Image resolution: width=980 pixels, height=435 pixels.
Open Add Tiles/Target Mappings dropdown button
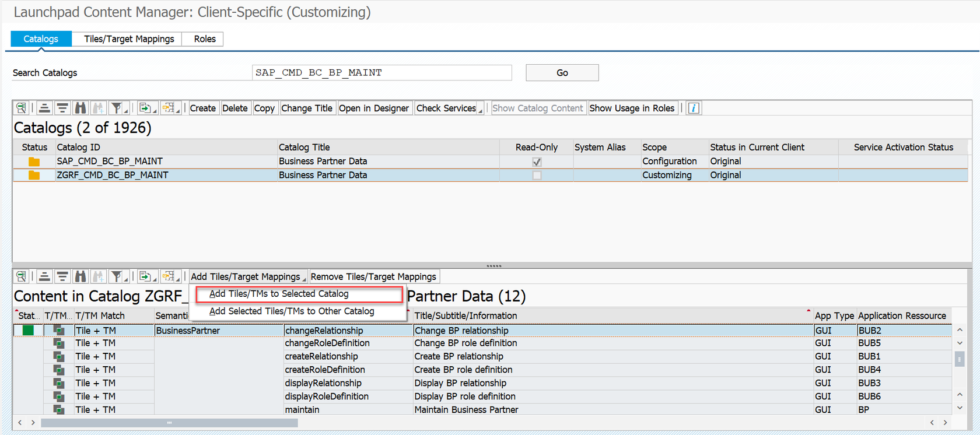249,276
